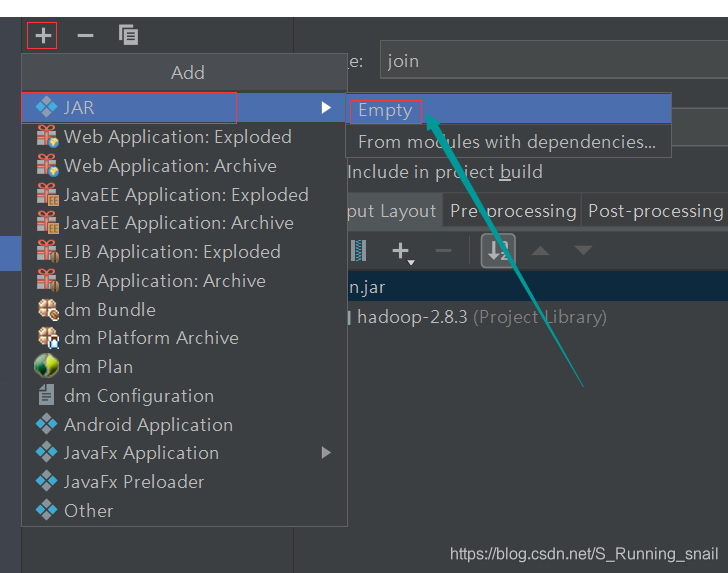This screenshot has height=573, width=728.
Task: Select JavaFx Application entry
Action: pos(184,453)
